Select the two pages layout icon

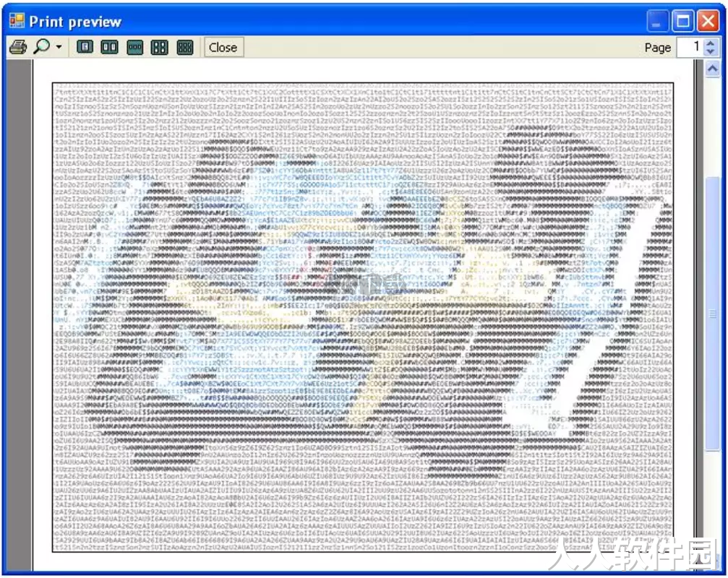110,47
